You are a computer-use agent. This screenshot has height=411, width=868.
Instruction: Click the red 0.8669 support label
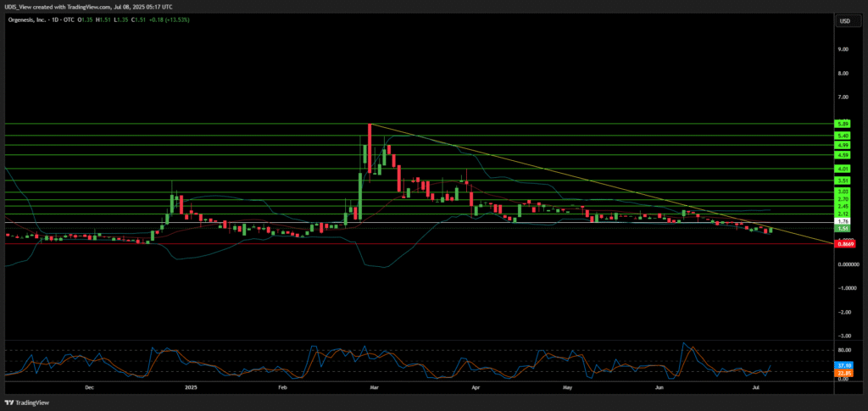click(x=843, y=243)
